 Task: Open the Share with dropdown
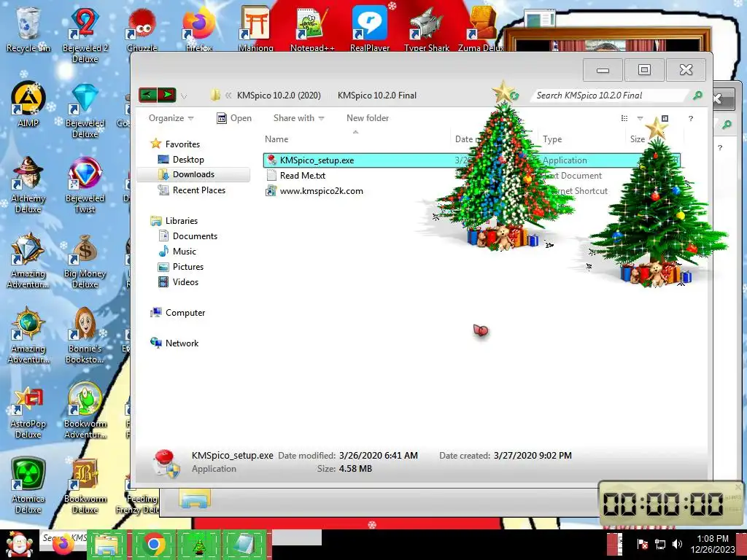pyautogui.click(x=298, y=118)
